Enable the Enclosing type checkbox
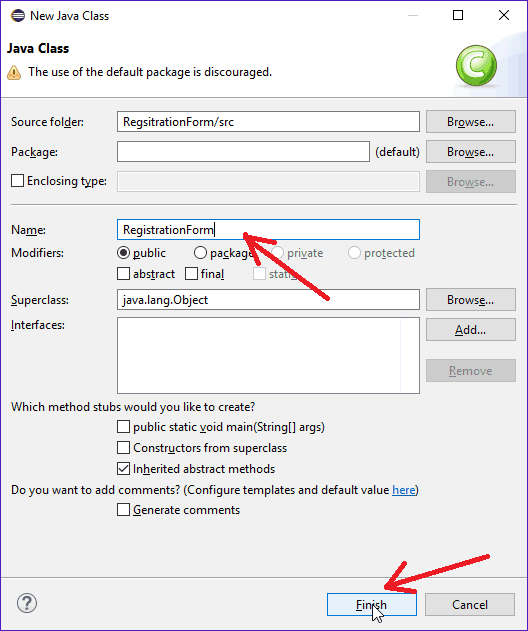This screenshot has width=528, height=631. pos(17,181)
